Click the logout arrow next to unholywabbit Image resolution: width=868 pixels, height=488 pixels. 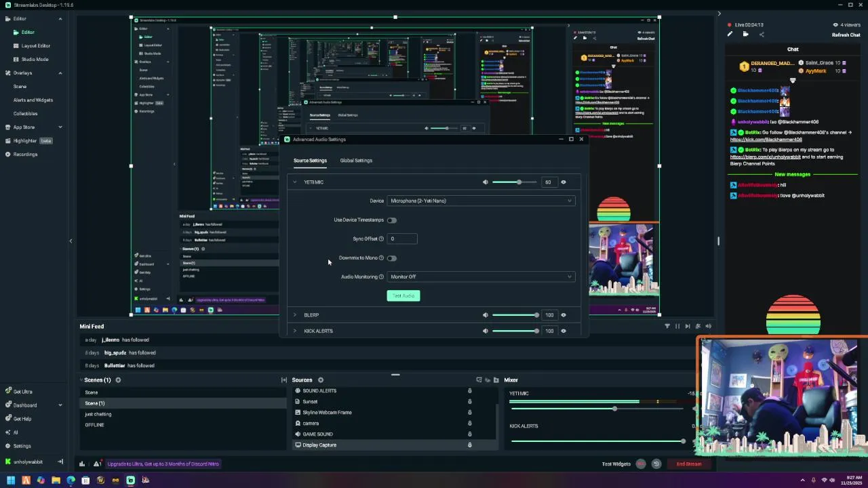(x=60, y=462)
